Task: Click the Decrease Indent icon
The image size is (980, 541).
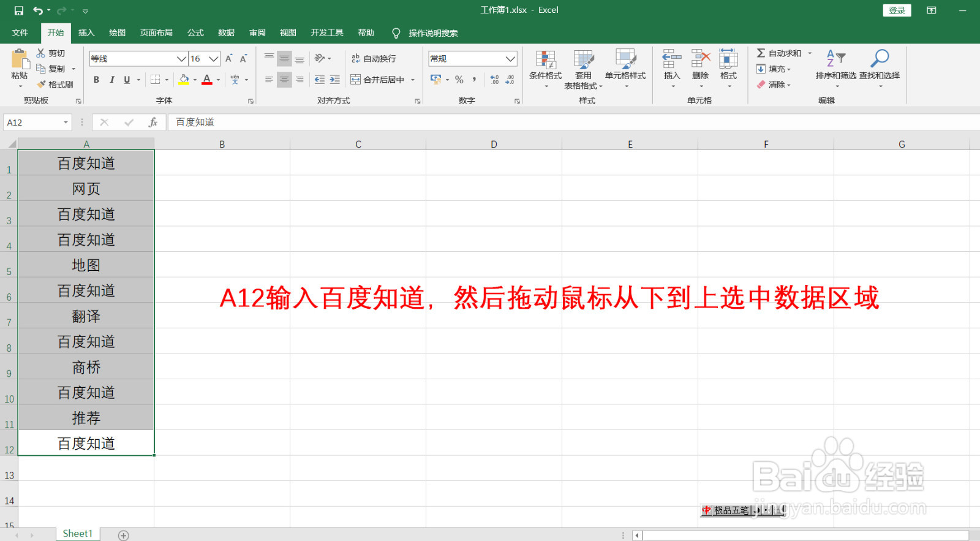Action: click(320, 80)
